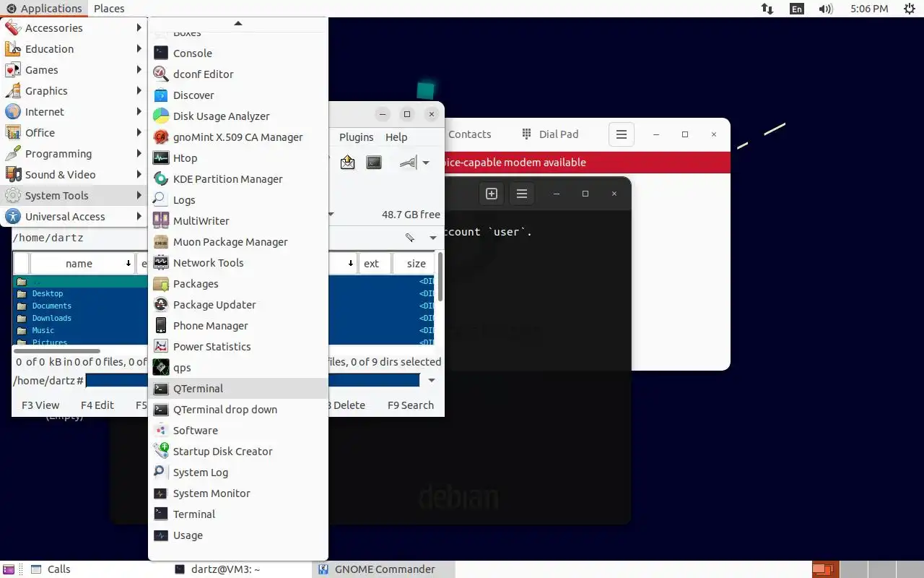The height and width of the screenshot is (578, 924).
Task: Launch QTerminal
Action: (238, 388)
